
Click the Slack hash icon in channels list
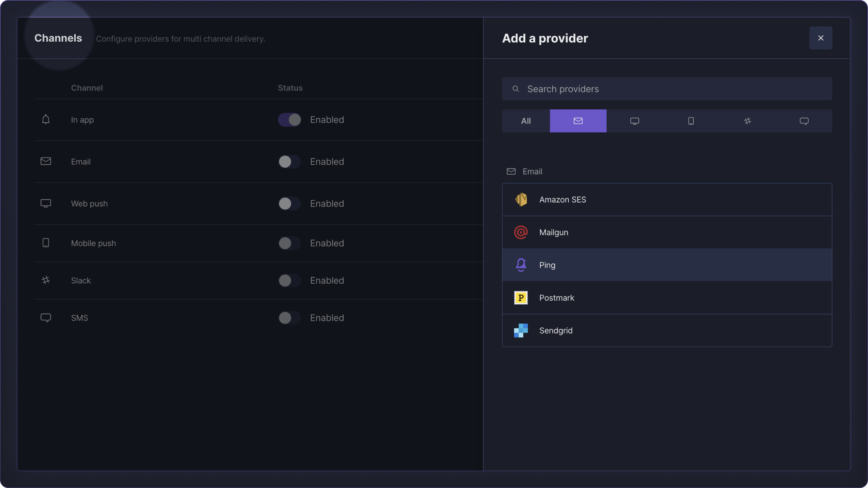(x=46, y=280)
